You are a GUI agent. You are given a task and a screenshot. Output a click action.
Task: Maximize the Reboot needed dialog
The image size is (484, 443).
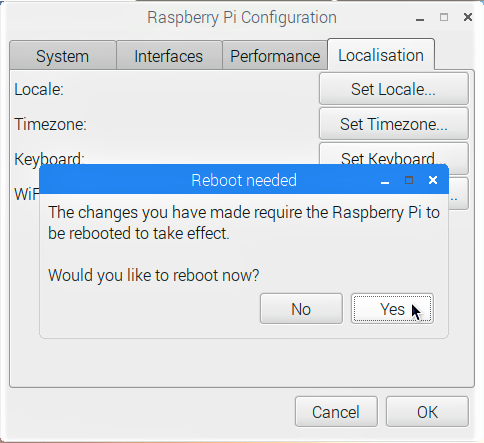tap(409, 180)
